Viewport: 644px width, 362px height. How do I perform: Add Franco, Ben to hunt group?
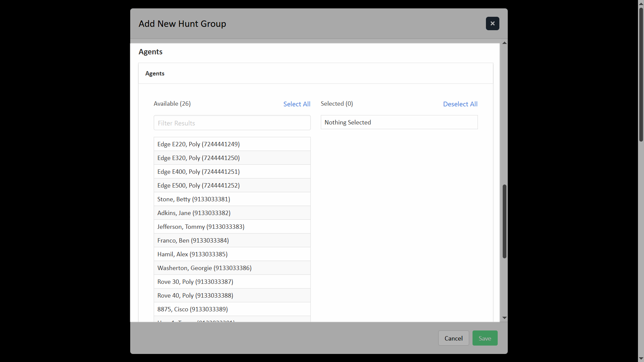[x=232, y=240]
